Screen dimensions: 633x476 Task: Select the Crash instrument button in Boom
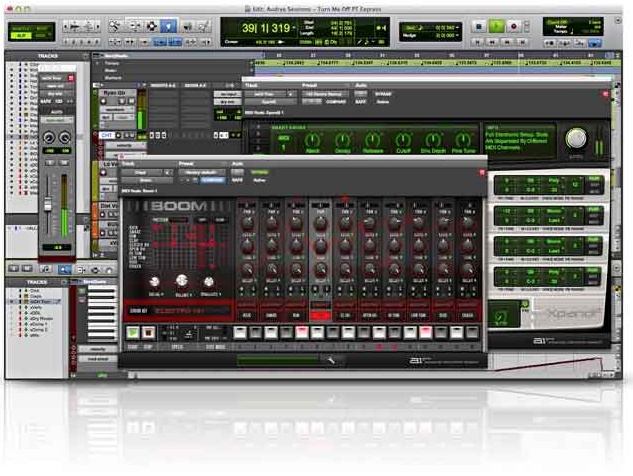pyautogui.click(x=468, y=316)
